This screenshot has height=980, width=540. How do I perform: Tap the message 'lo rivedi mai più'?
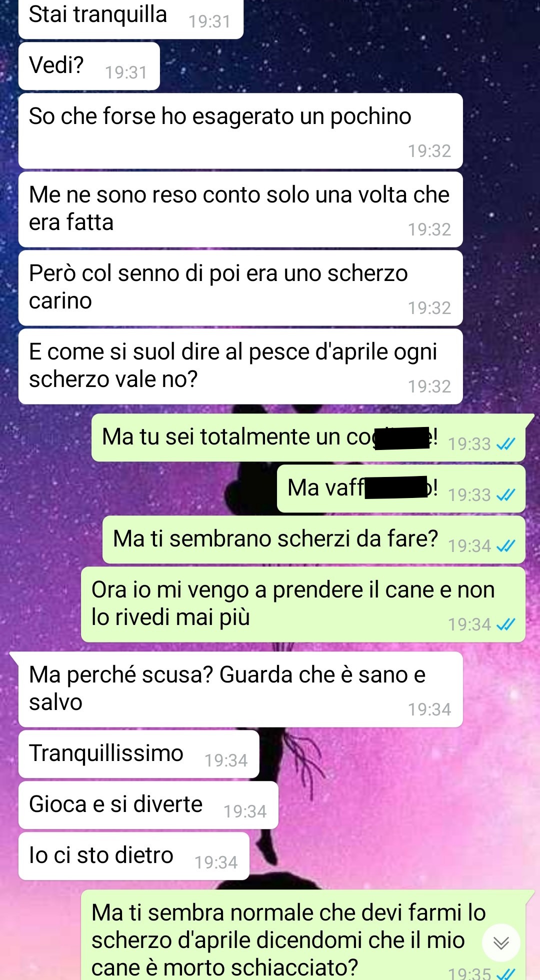coord(303,604)
